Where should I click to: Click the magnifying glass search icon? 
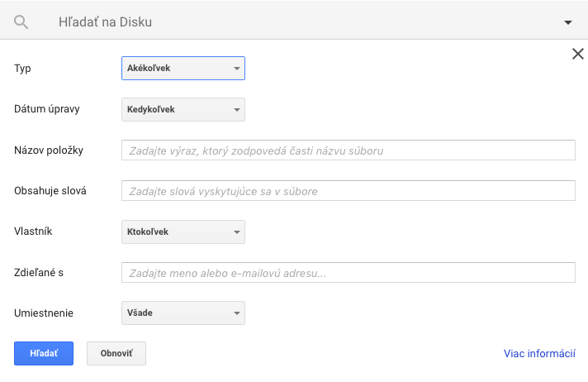pyautogui.click(x=21, y=22)
